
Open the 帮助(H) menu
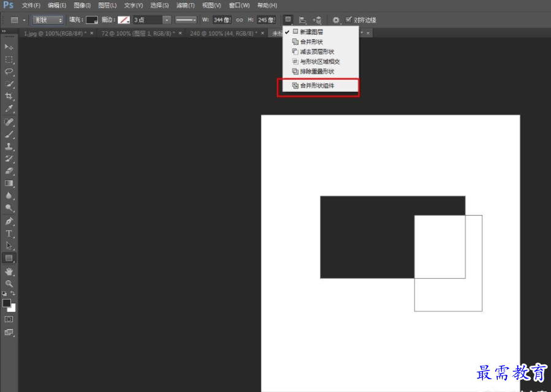tap(267, 6)
